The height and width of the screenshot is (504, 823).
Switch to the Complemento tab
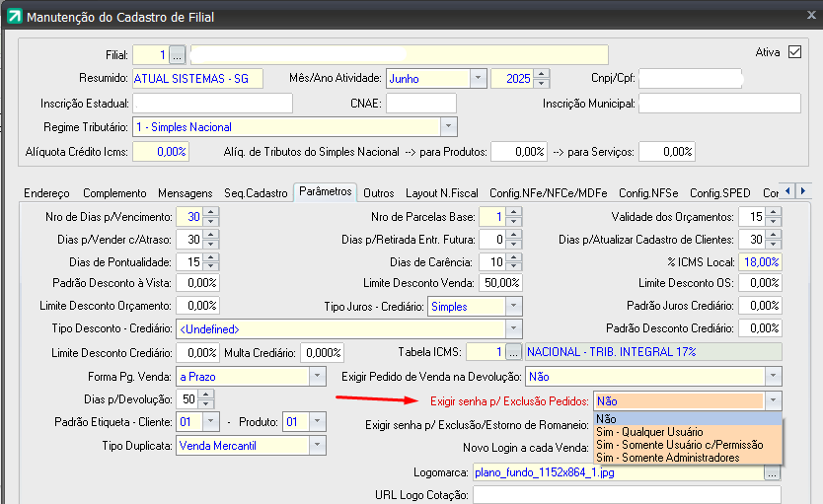pyautogui.click(x=114, y=193)
